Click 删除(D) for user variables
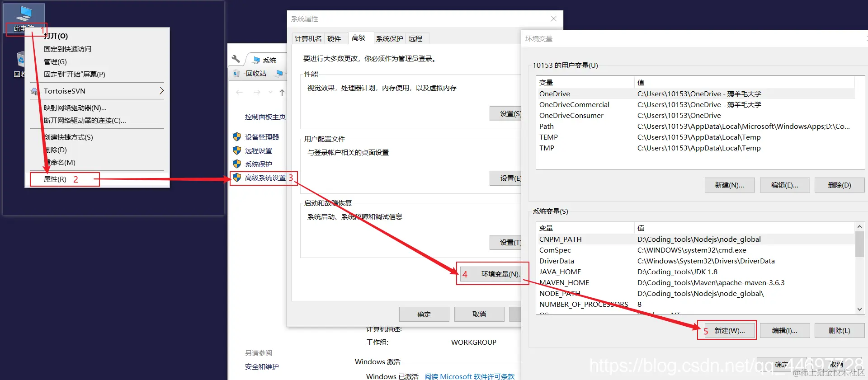 click(x=840, y=185)
